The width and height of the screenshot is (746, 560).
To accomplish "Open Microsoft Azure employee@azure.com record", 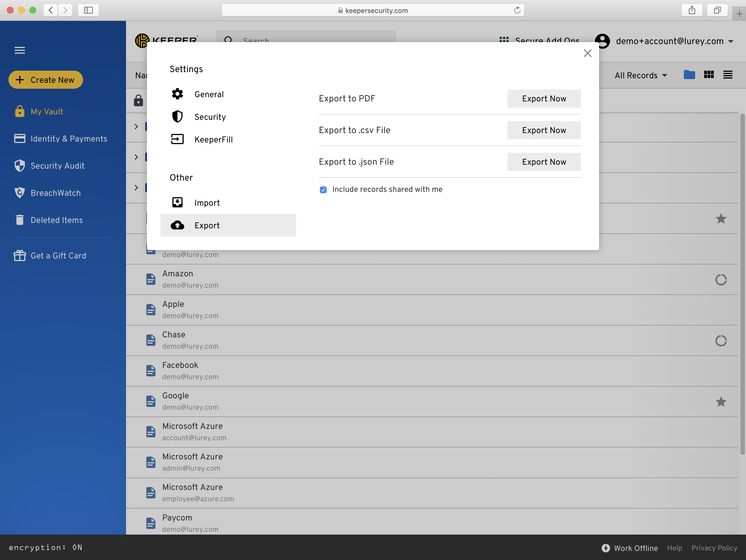I will coord(432,493).
